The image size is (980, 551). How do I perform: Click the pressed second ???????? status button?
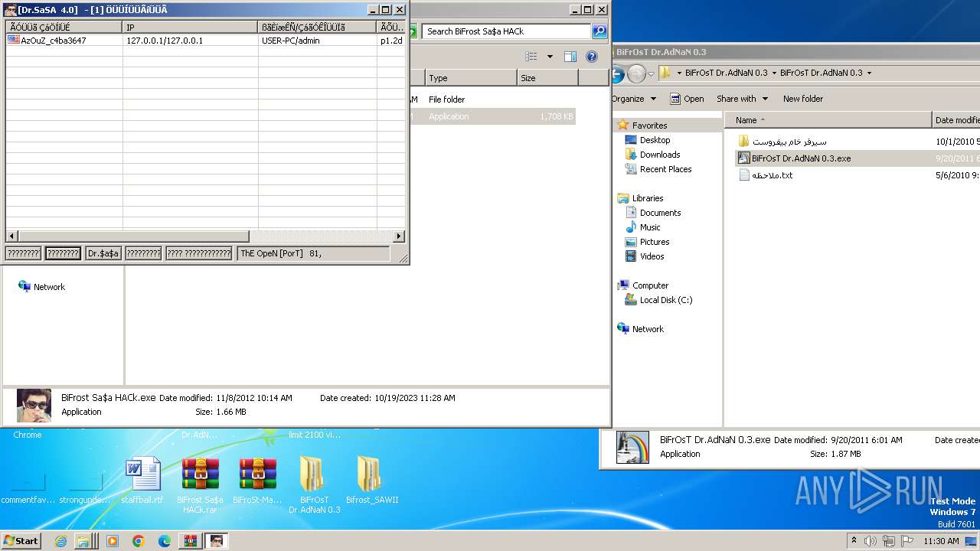[63, 253]
